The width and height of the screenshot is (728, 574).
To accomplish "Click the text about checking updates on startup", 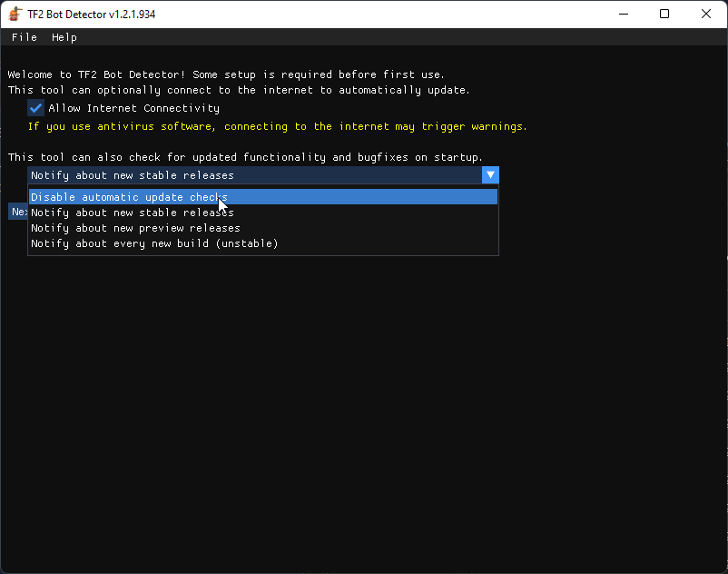I will coord(245,157).
